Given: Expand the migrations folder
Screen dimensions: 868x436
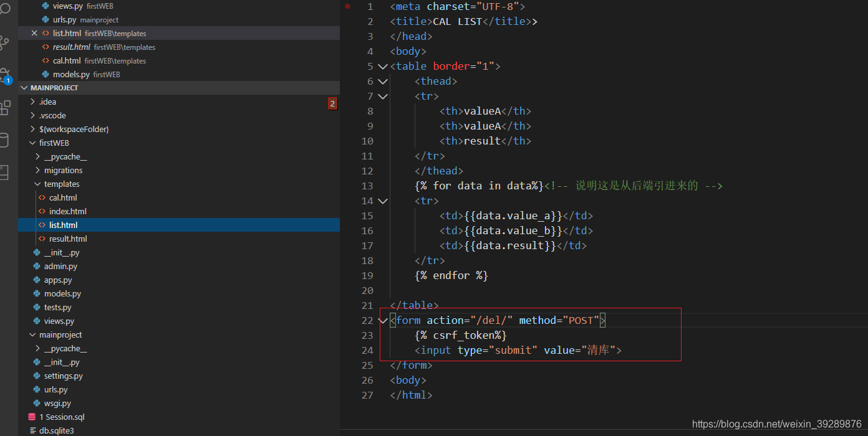Looking at the screenshot, I should tap(38, 170).
